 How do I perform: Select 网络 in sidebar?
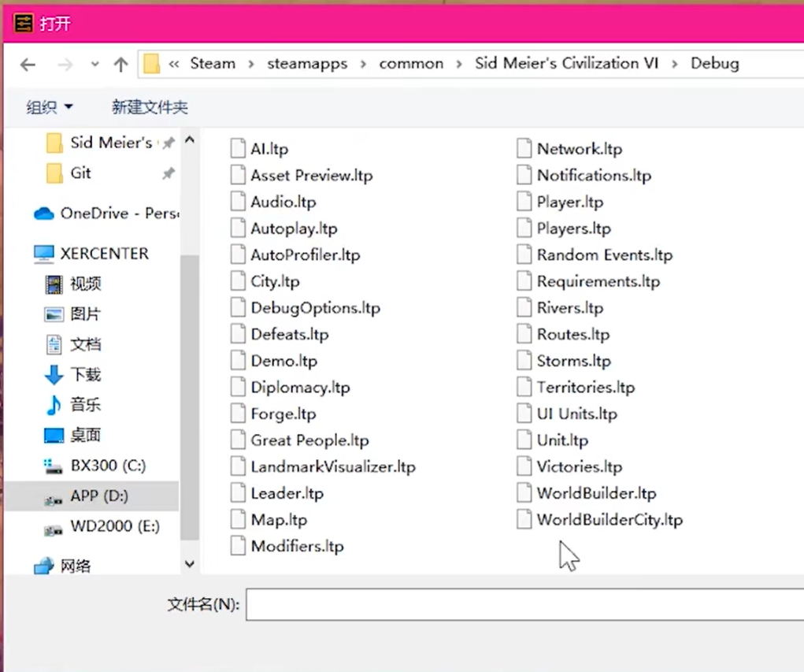click(x=62, y=566)
